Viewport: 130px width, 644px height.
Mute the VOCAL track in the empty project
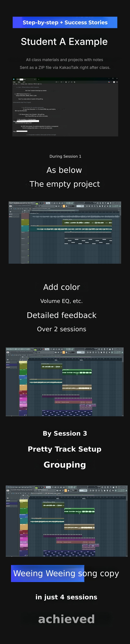click(28, 224)
